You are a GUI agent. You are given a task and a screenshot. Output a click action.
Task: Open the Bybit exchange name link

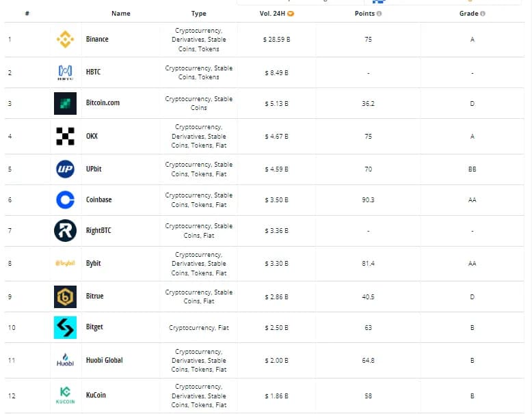(x=94, y=263)
